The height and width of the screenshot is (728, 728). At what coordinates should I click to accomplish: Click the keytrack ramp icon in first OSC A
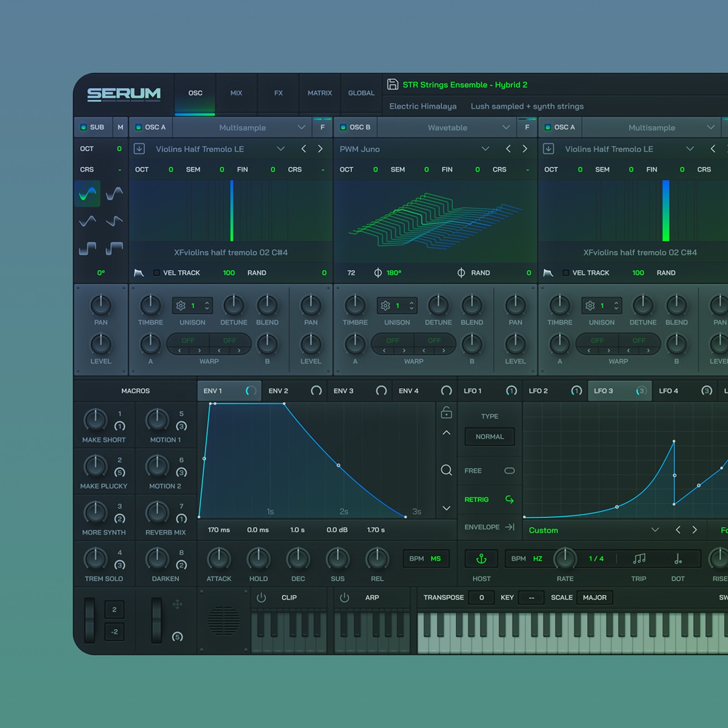click(x=139, y=273)
